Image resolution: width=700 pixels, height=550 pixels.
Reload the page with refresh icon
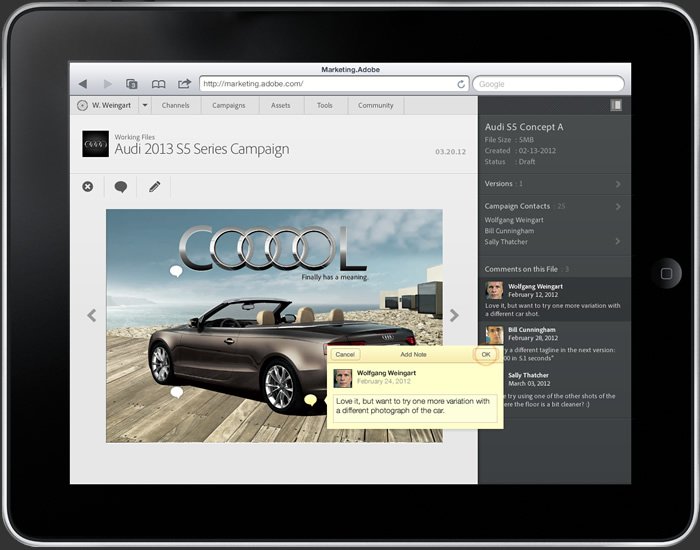pyautogui.click(x=461, y=84)
